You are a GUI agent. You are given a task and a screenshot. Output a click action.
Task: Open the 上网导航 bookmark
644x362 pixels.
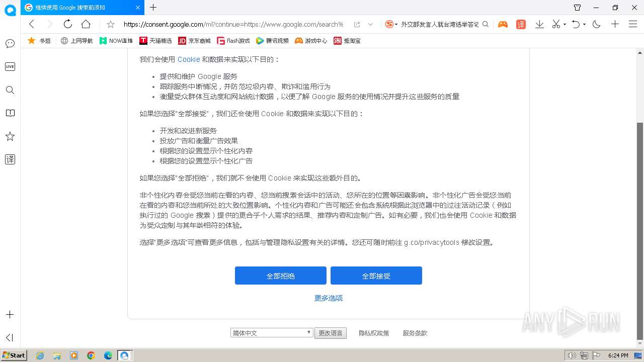[76, 41]
